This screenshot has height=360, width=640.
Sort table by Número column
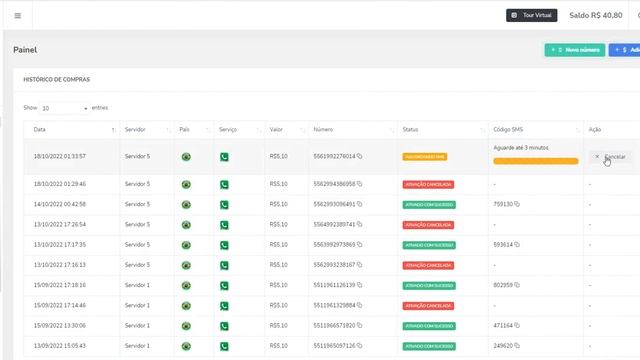click(353, 129)
